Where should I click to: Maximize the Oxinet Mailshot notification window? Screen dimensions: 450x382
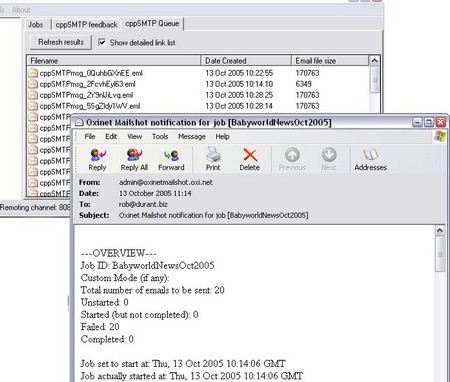429,122
